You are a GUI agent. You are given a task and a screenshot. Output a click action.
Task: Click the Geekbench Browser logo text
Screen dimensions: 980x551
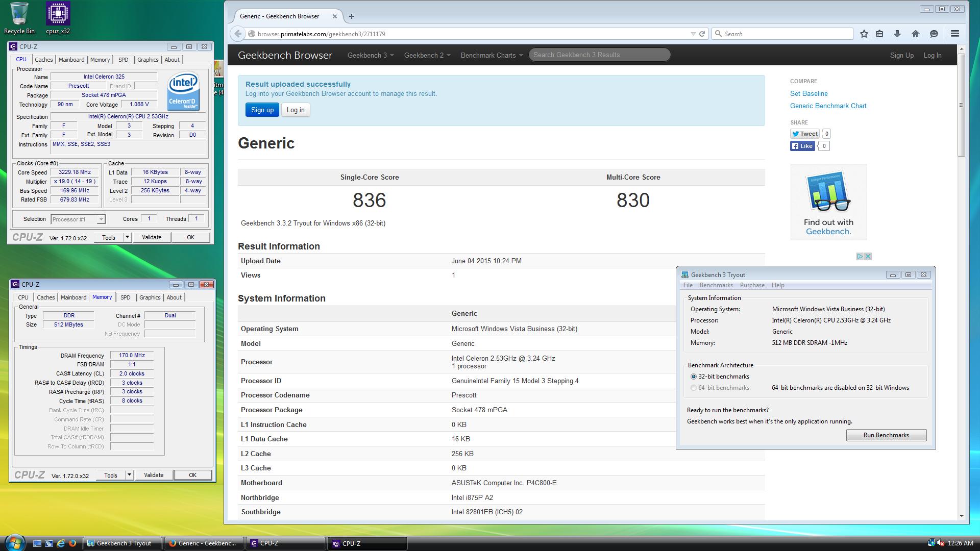point(285,55)
